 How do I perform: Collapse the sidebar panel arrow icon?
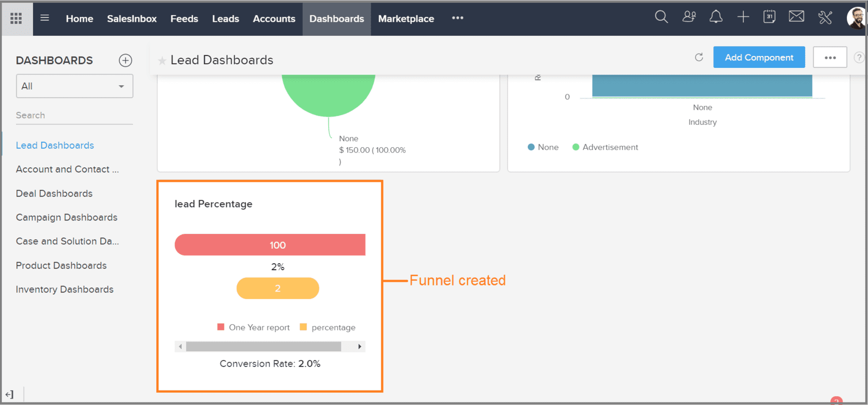[9, 395]
